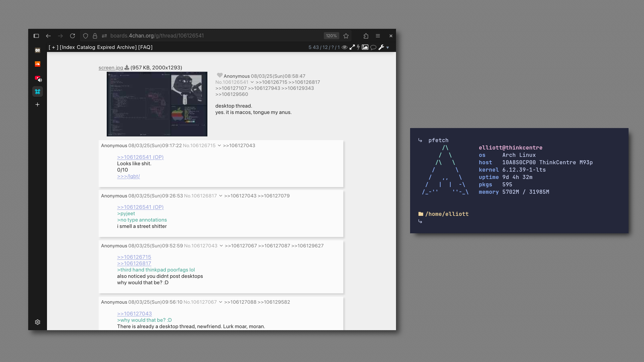This screenshot has height=362, width=644.
Task: Click backlink >>106127079 on post 106126817
Action: (274, 196)
